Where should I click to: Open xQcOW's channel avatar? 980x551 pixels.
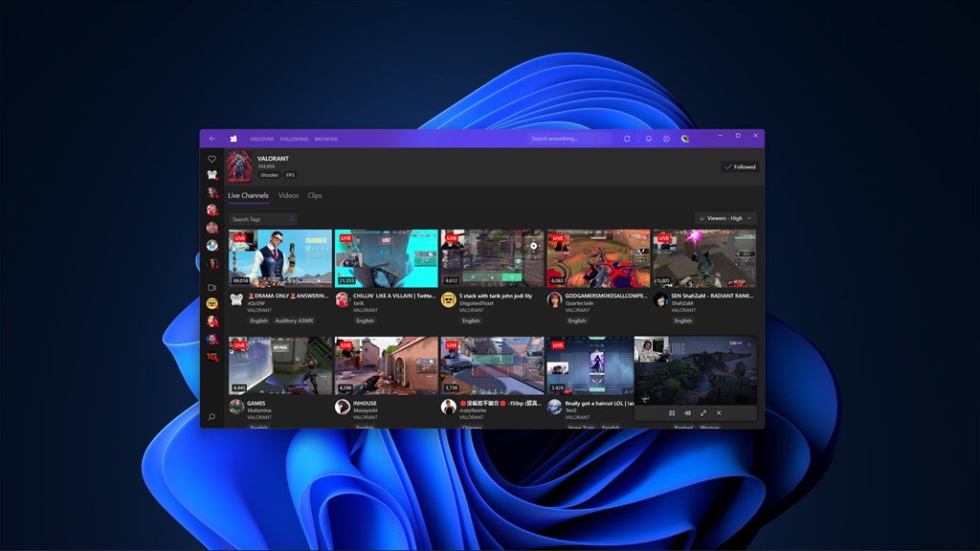tap(236, 299)
